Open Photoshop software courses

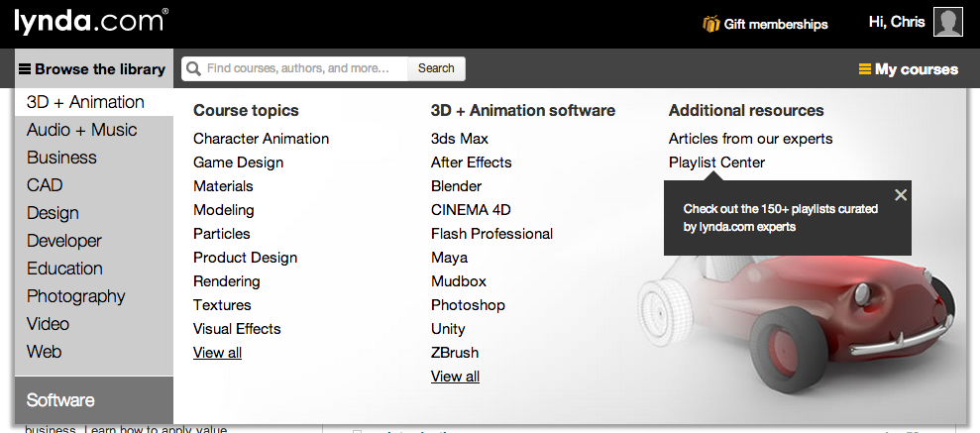(468, 305)
